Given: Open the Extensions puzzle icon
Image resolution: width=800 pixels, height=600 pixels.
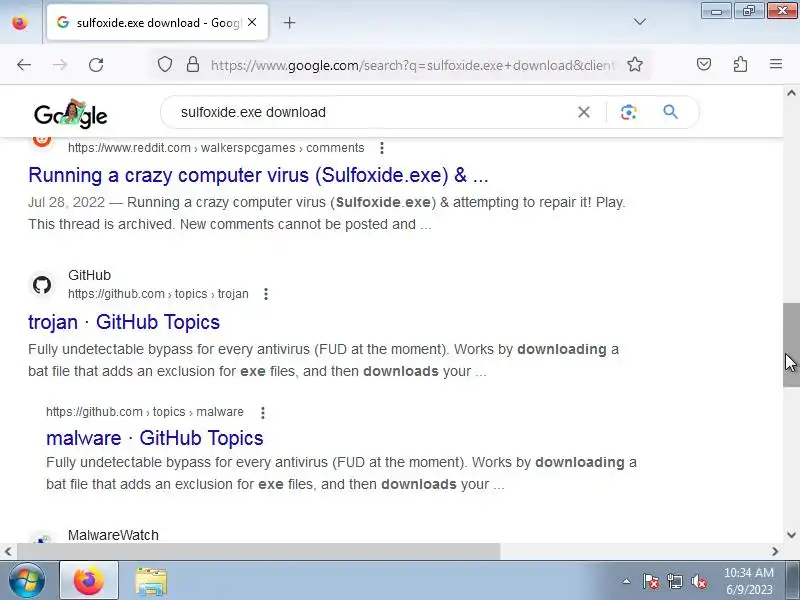Looking at the screenshot, I should pos(740,64).
